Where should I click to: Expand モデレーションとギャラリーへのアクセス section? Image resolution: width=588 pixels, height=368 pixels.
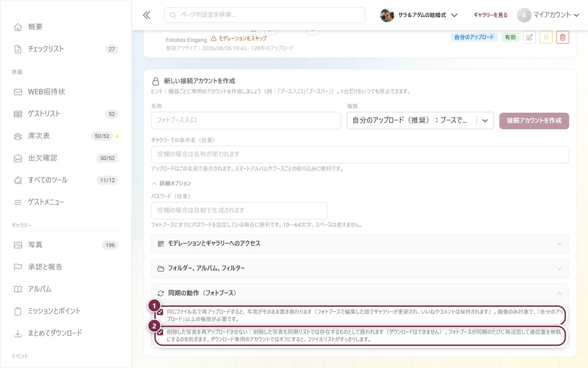[x=360, y=244]
